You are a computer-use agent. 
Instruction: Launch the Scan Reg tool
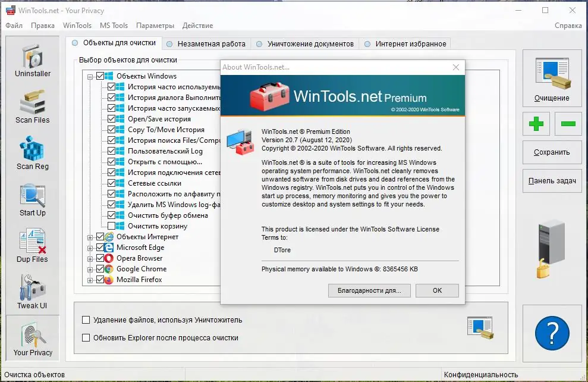(x=32, y=152)
